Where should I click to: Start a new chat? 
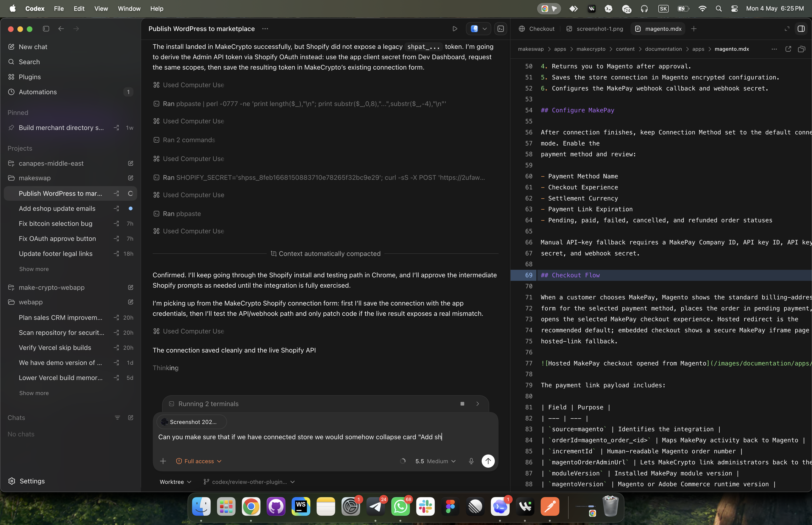click(x=70, y=47)
